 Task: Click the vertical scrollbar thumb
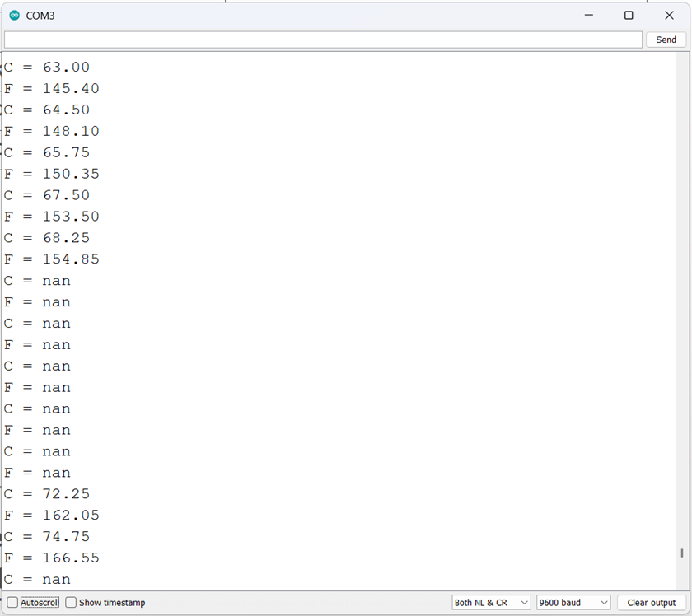tap(682, 553)
